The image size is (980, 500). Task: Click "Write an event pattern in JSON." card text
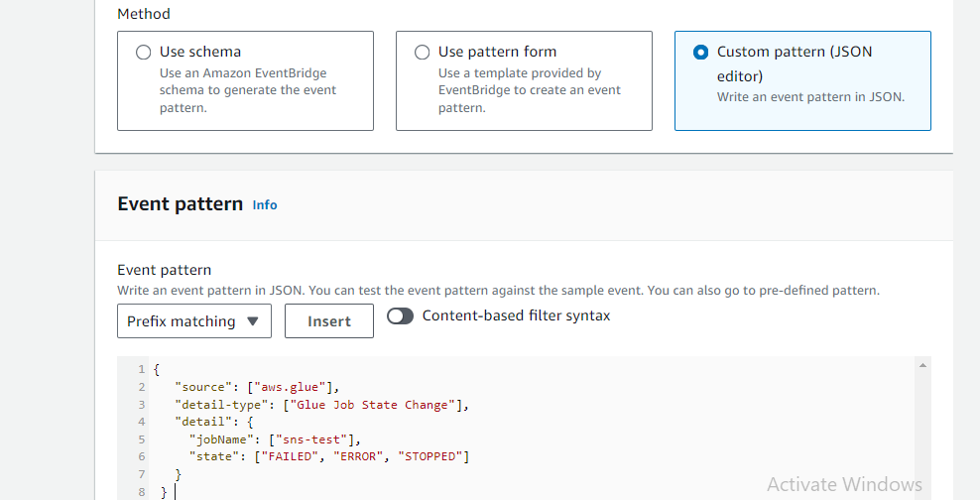coord(810,97)
